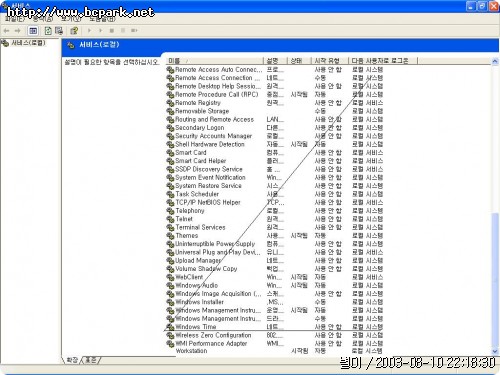Click the Stop Service square button
This screenshot has width=500, height=375.
(x=112, y=31)
